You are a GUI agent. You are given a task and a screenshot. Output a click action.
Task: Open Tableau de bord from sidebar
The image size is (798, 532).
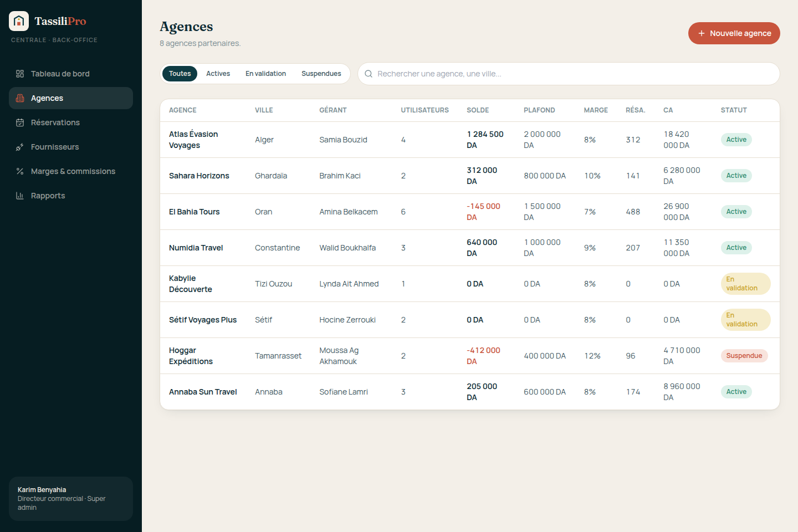(71, 74)
